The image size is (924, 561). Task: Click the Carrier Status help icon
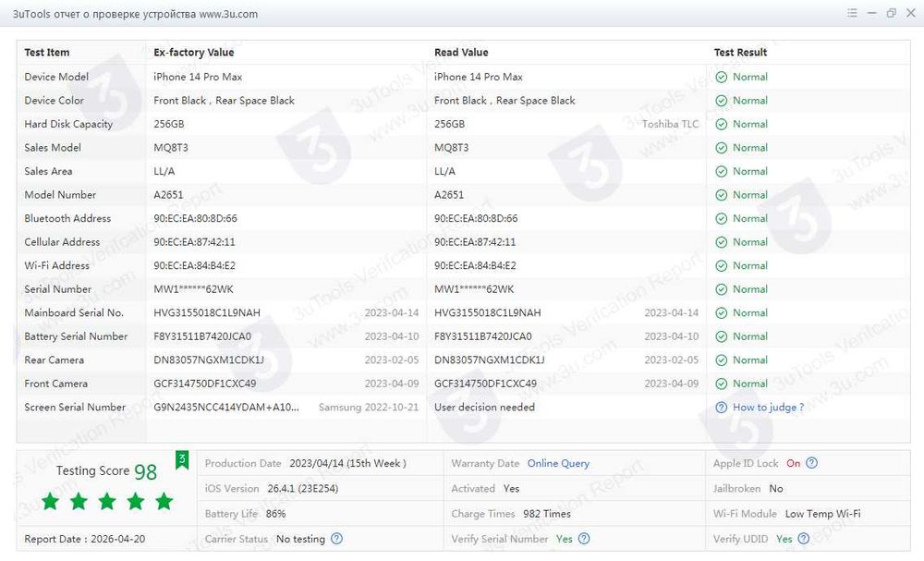pos(336,539)
